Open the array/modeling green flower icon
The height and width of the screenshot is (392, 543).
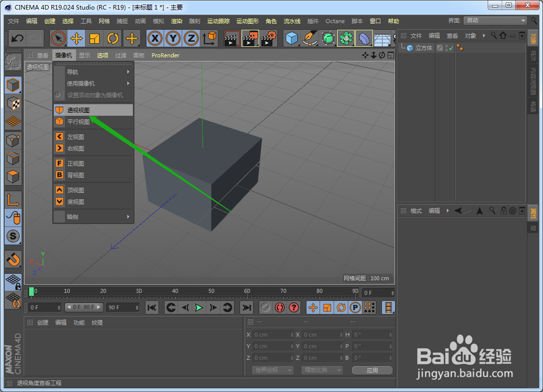pos(346,38)
